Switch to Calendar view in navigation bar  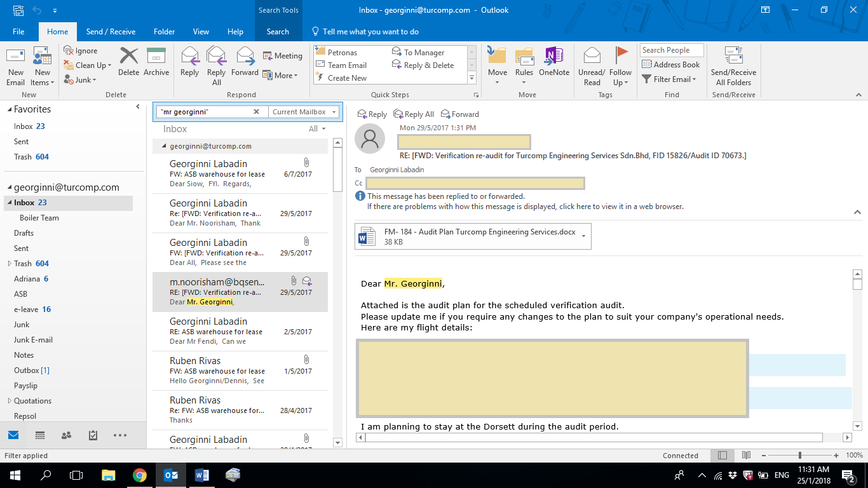pos(40,435)
